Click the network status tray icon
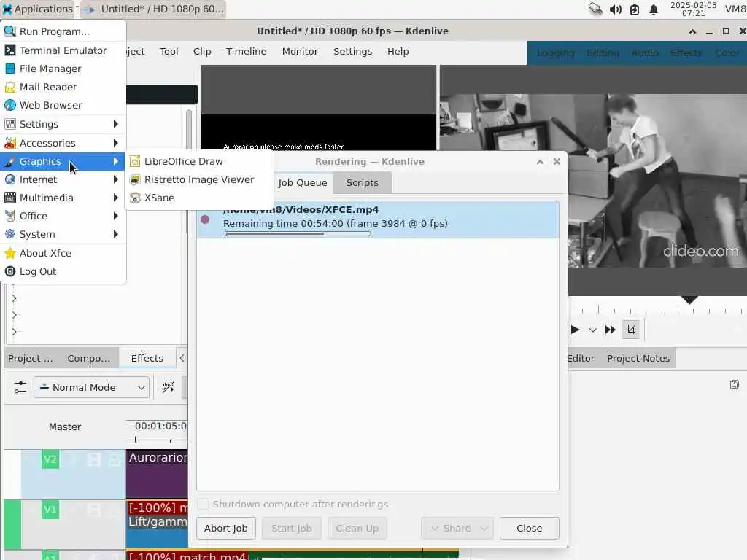 point(595,9)
